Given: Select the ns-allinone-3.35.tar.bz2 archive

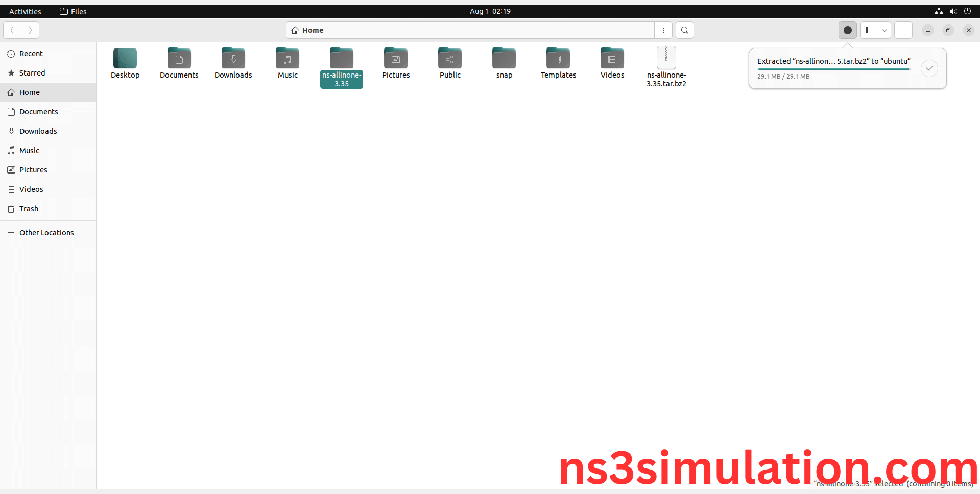Looking at the screenshot, I should [666, 58].
